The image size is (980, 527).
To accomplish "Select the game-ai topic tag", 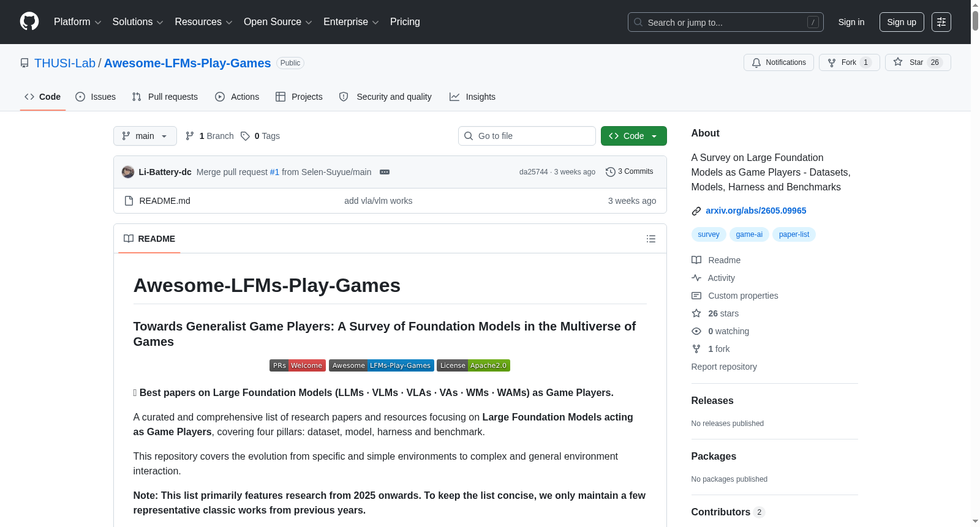I will click(x=749, y=234).
